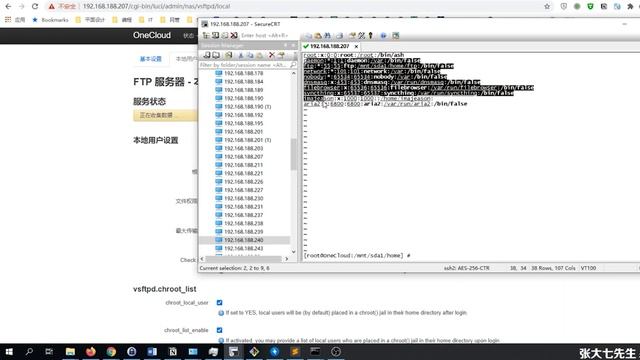
Task: Click the Find binoculars icon in SecureCRT toolbar
Action: click(x=327, y=36)
